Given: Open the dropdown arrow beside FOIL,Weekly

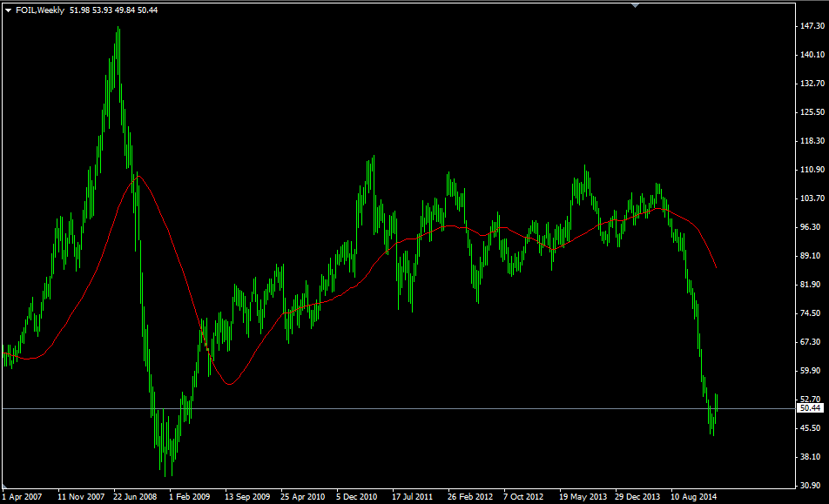Looking at the screenshot, I should 8,10.
